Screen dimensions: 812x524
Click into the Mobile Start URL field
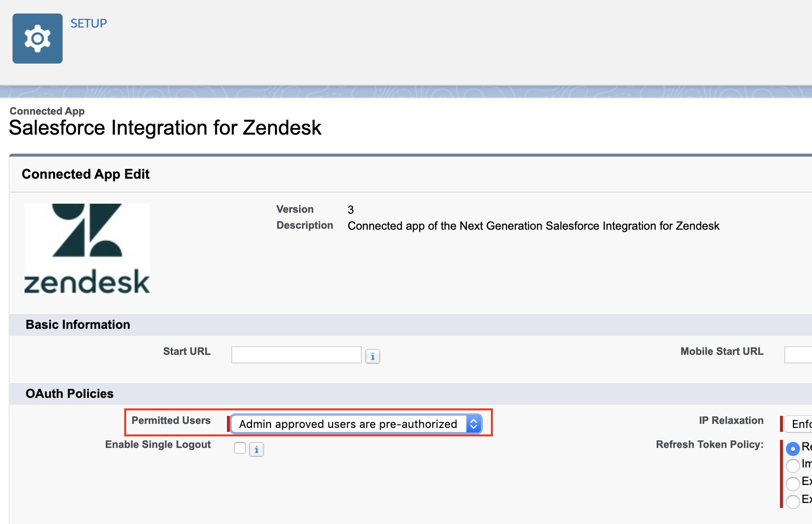[798, 355]
